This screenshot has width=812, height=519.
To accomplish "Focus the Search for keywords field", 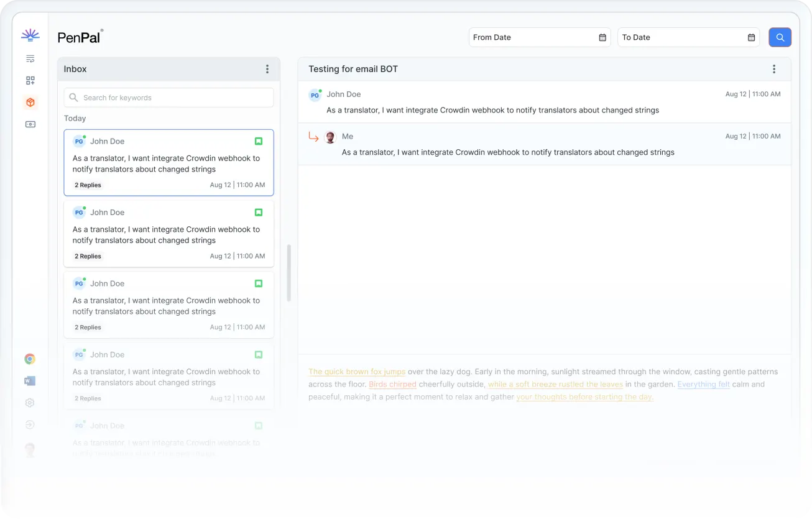I will pos(168,98).
